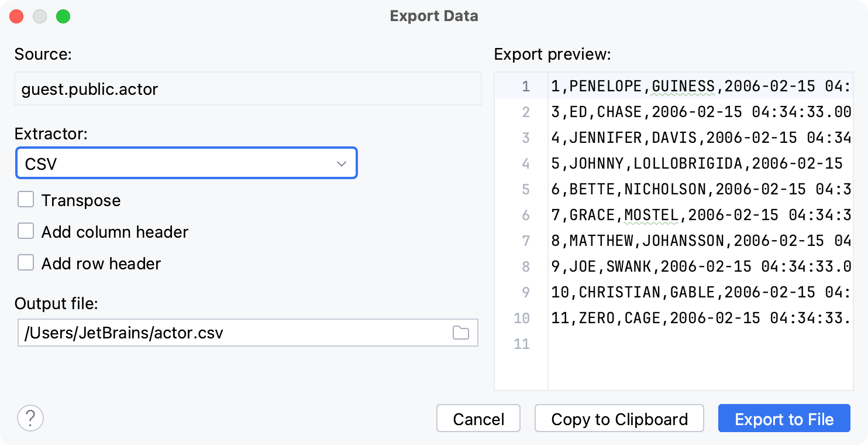Expand the CSV dropdown chevron
Viewport: 868px width, 445px height.
click(x=342, y=163)
